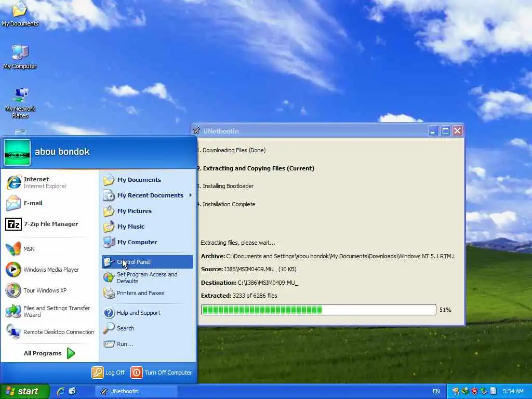Click EN language indicator in taskbar
The image size is (532, 399).
436,391
